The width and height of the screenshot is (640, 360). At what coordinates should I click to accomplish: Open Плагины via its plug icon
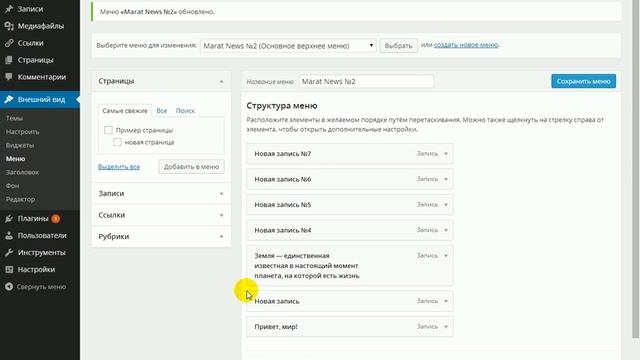coord(9,218)
